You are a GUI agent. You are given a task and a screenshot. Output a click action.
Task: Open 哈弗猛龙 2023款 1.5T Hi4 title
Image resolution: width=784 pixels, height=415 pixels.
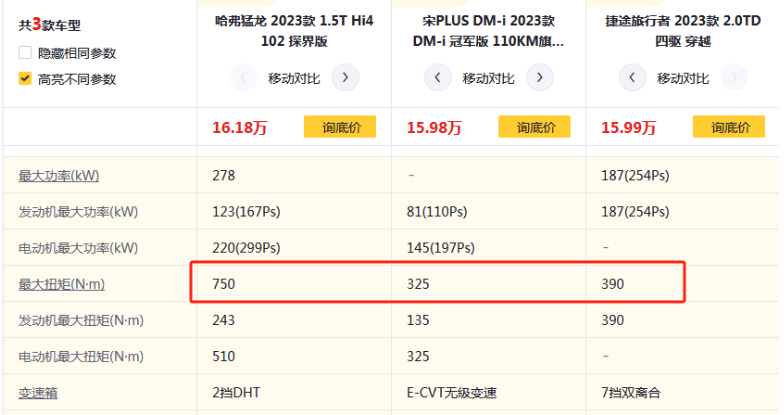[294, 30]
